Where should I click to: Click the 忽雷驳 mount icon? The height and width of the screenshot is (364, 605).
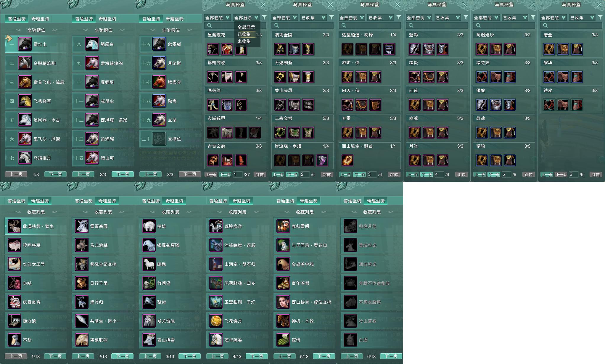(159, 44)
